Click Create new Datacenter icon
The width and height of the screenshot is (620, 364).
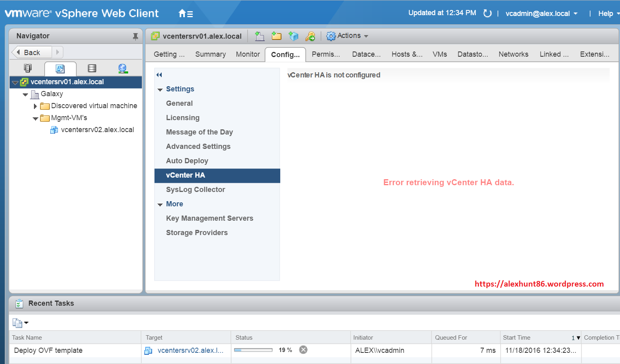(259, 36)
